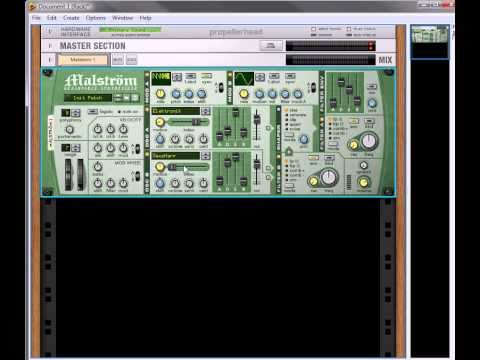Viewport: 480px width, 360px height.
Task: Click the Shaper amt knob
Action: (304, 139)
